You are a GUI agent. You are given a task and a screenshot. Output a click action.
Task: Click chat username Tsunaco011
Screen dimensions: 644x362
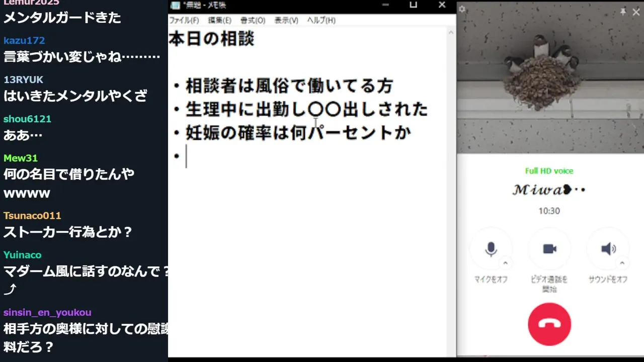click(x=32, y=216)
